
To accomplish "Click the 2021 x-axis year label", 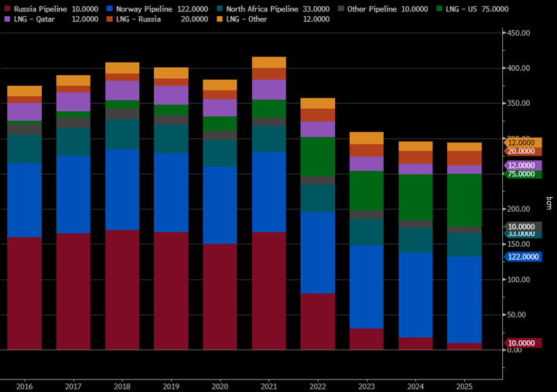I will tap(269, 387).
